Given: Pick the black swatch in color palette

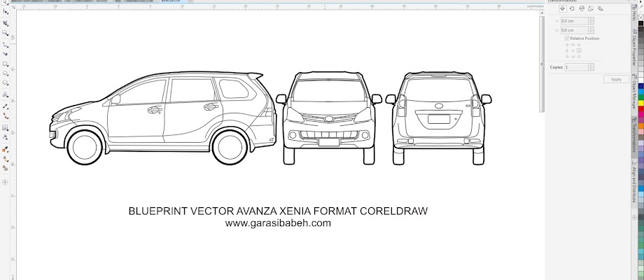Looking at the screenshot, I should click(640, 23).
